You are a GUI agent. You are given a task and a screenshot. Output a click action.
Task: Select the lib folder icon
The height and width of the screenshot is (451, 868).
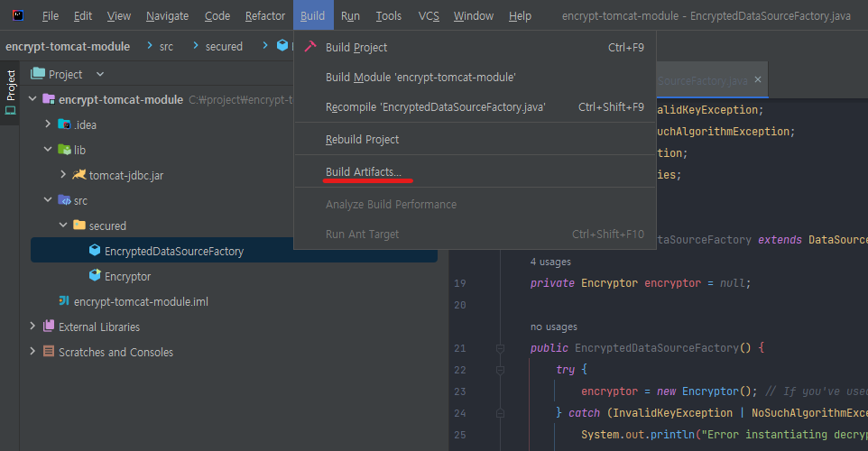click(x=64, y=150)
